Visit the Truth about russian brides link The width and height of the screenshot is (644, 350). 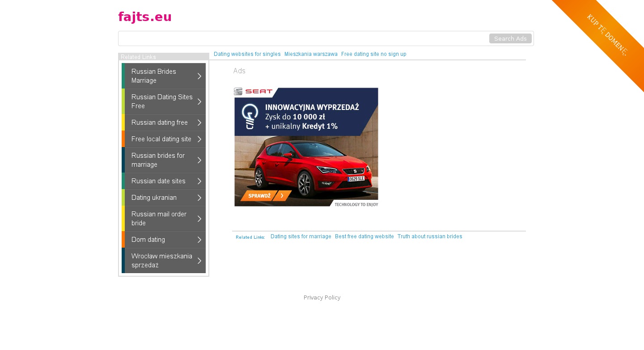point(429,236)
